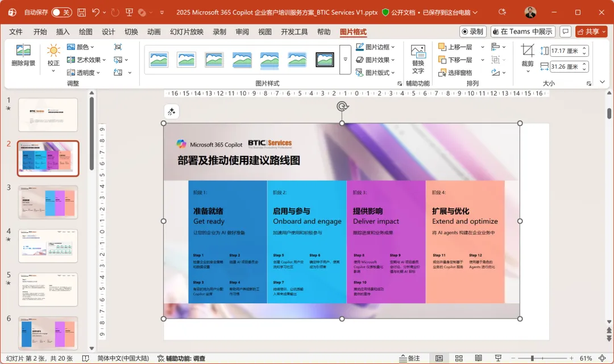Click Present in Teams button
This screenshot has width=614, height=364.
pyautogui.click(x=523, y=32)
